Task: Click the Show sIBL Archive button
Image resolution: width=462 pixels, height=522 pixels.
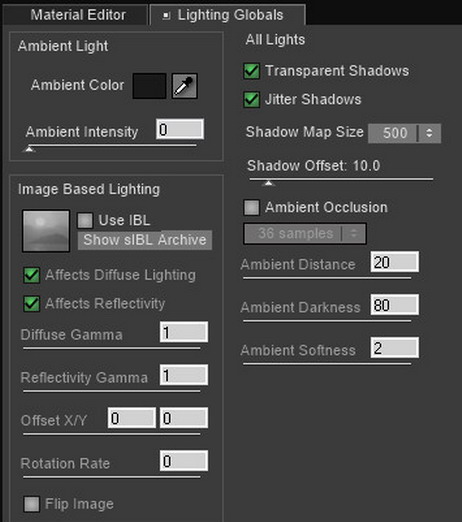Action: [x=145, y=240]
